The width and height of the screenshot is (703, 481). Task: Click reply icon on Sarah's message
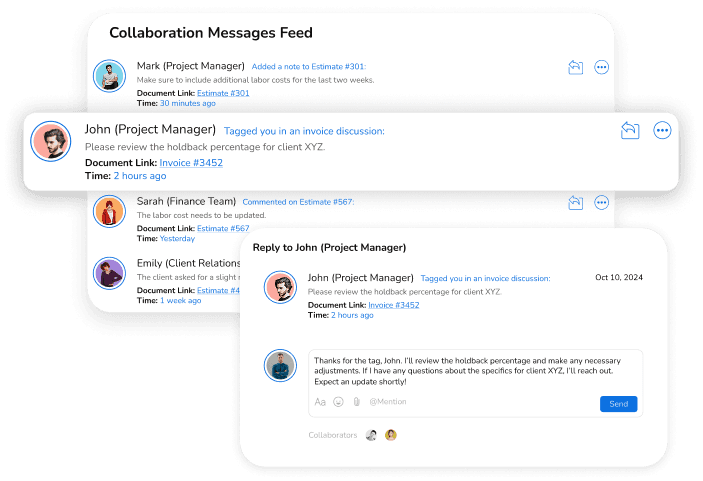click(x=576, y=203)
